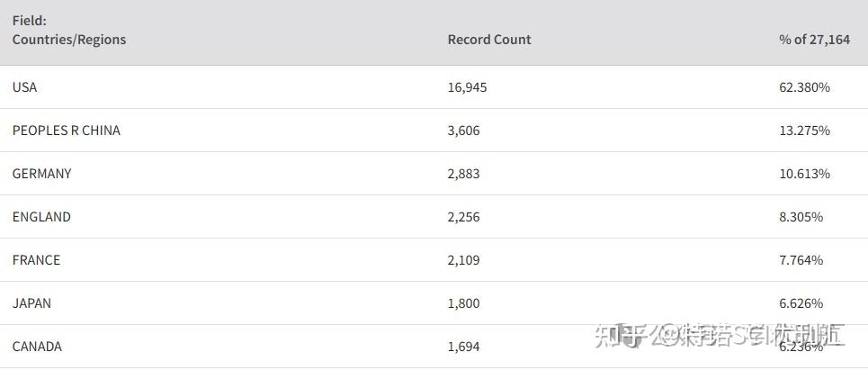Select the FRANCE row label
868x370 pixels.
coord(36,260)
